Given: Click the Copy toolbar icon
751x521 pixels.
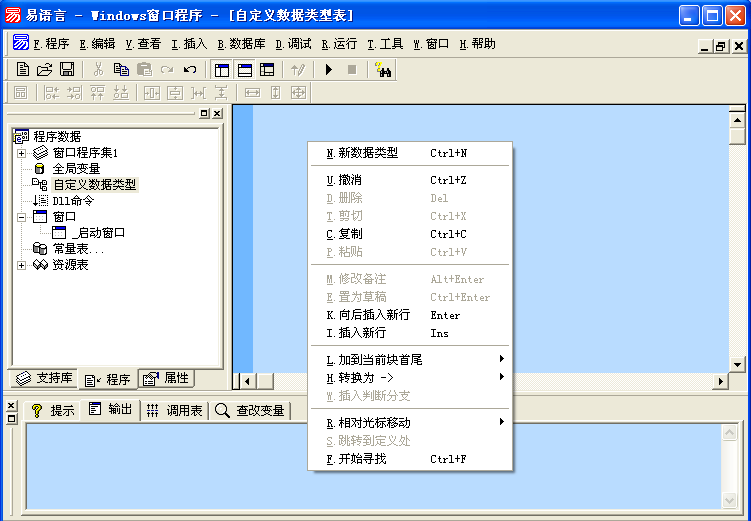Looking at the screenshot, I should (121, 70).
